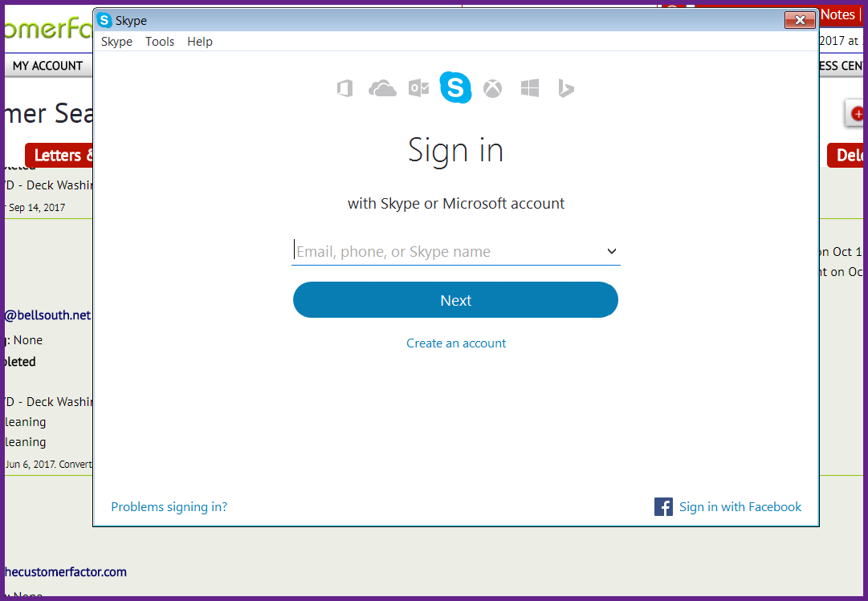Click the Bing icon in the services row

pos(566,88)
